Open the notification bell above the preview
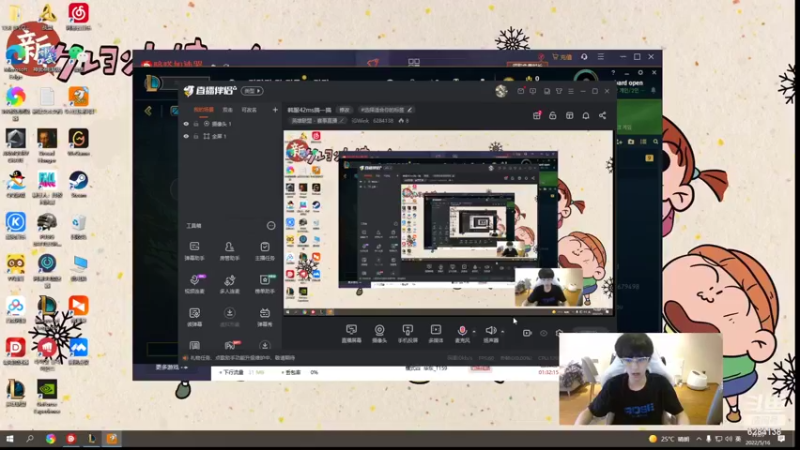 [586, 116]
